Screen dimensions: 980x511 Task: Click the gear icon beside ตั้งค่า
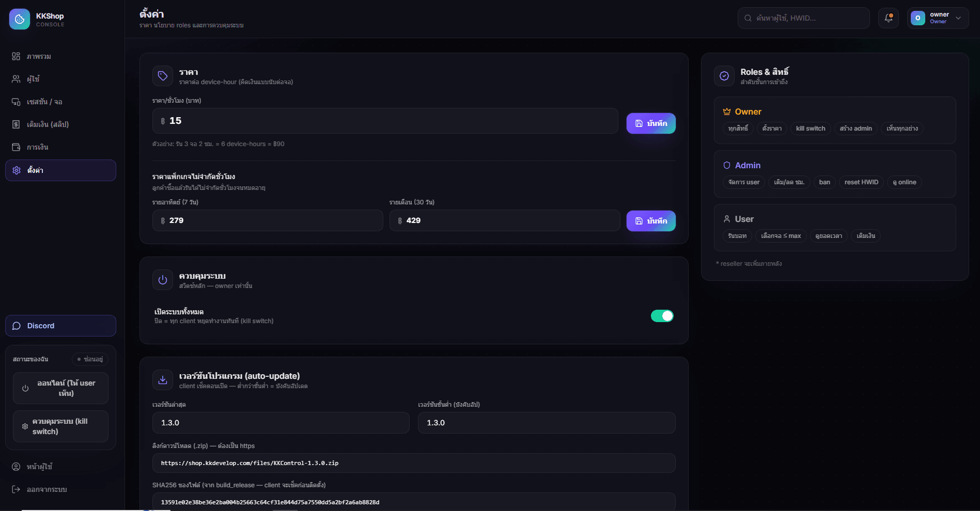pyautogui.click(x=17, y=170)
